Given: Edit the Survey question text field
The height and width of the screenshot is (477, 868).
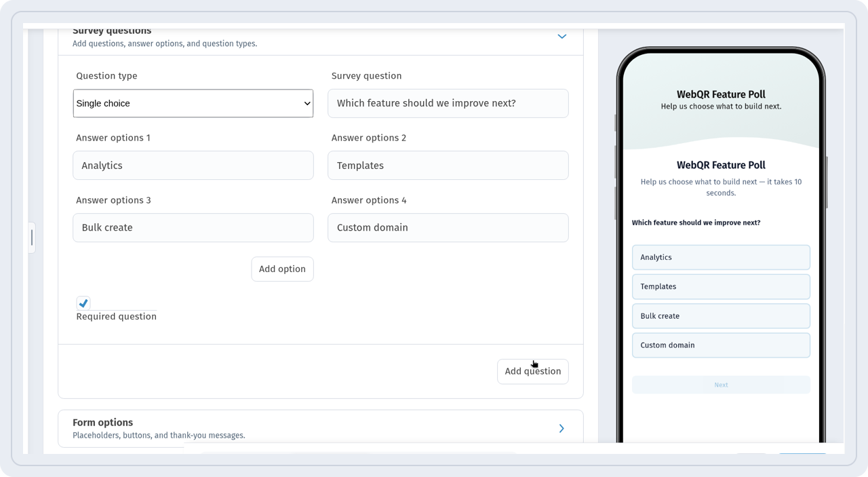Looking at the screenshot, I should [448, 103].
